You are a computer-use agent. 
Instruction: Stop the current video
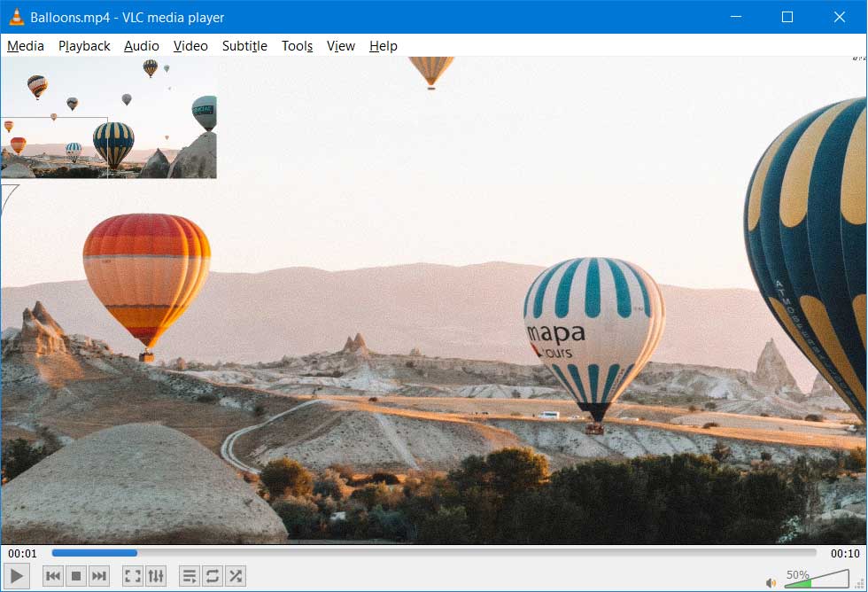[75, 575]
